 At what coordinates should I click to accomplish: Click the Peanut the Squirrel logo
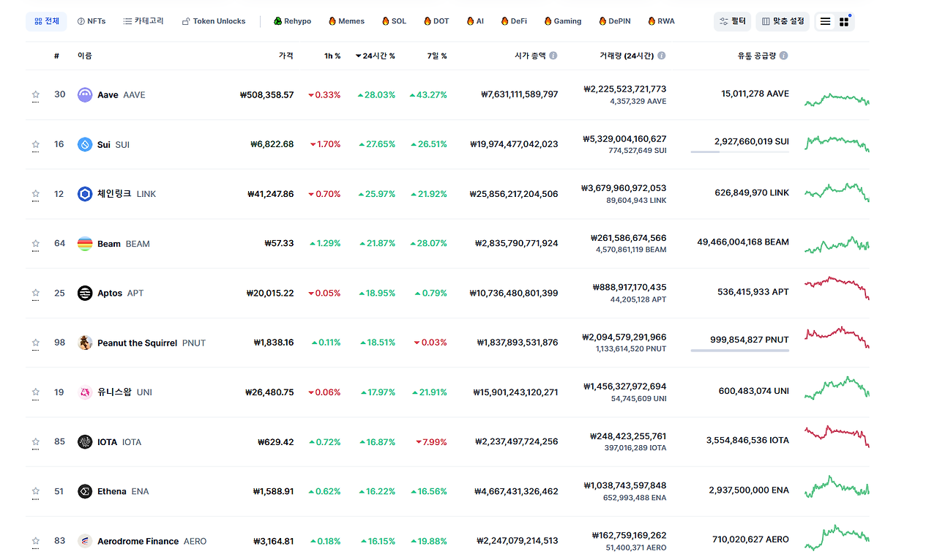[x=85, y=343]
